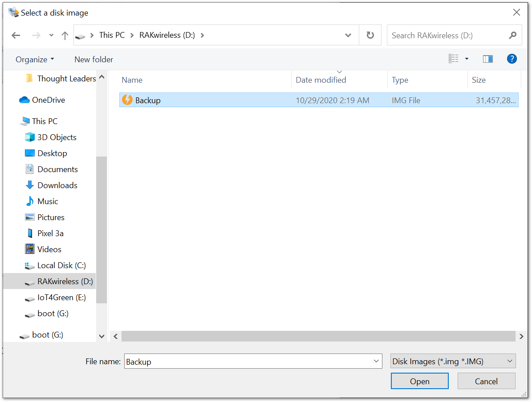
Task: Select RAKwireless (D:) in navigation pane
Action: pos(49,281)
